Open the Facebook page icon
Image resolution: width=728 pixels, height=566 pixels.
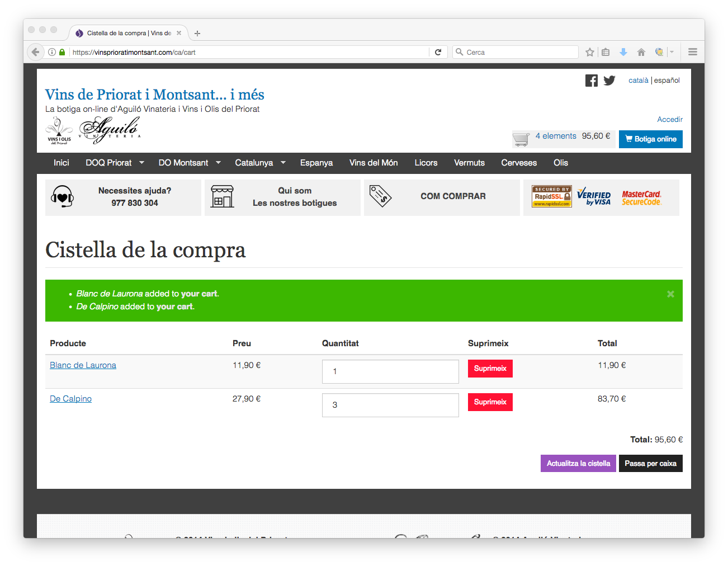[591, 81]
